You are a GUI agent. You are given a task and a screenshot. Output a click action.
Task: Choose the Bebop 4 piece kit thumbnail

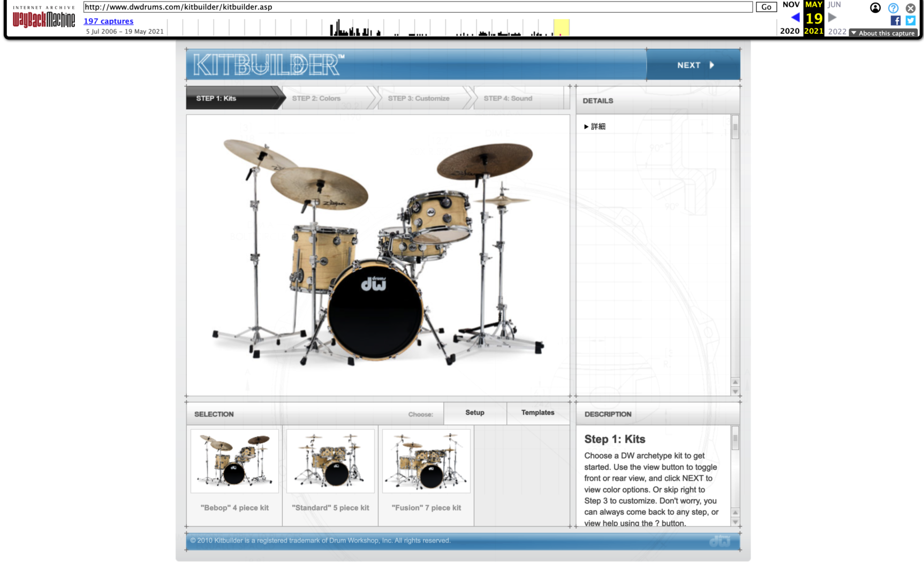234,461
